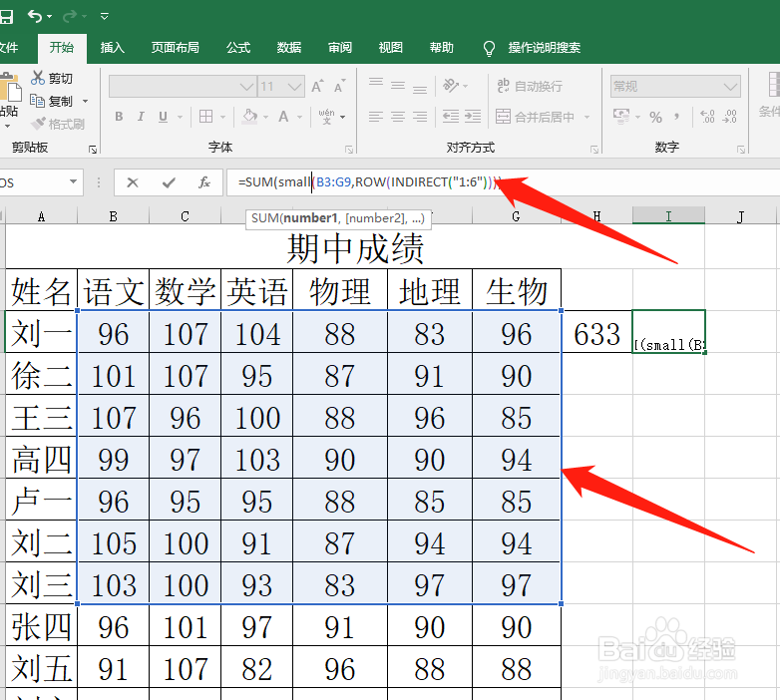Screen dimensions: 780x700
Task: Click cell showing 633
Action: [x=596, y=332]
